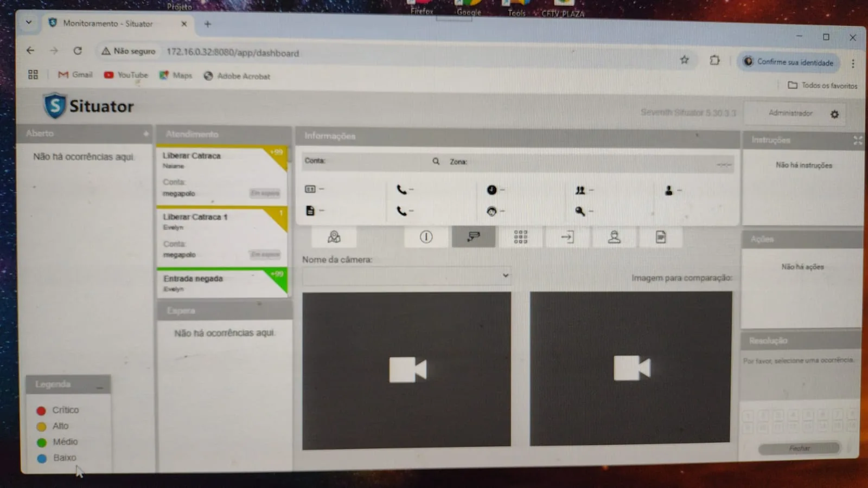Open the Gmail bookmark
The image size is (868, 488).
[75, 75]
